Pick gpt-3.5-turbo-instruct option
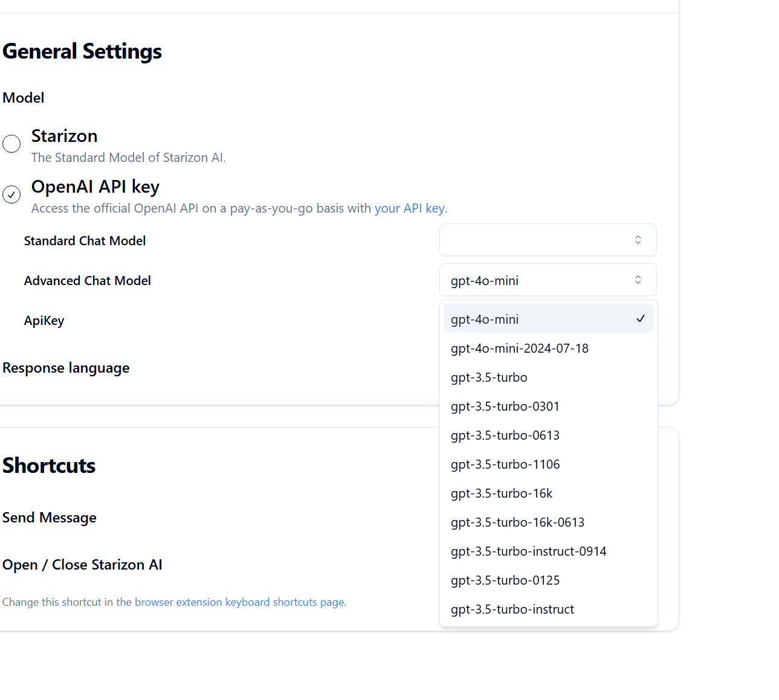Screen dimensions: 779x700 (548, 609)
